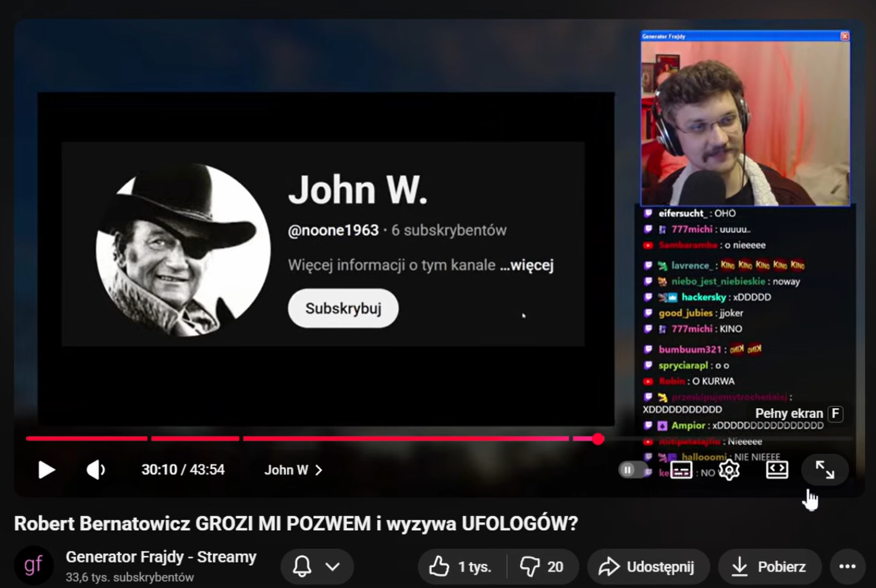Mute the video volume speaker icon
Image resolution: width=876 pixels, height=588 pixels.
coord(96,470)
